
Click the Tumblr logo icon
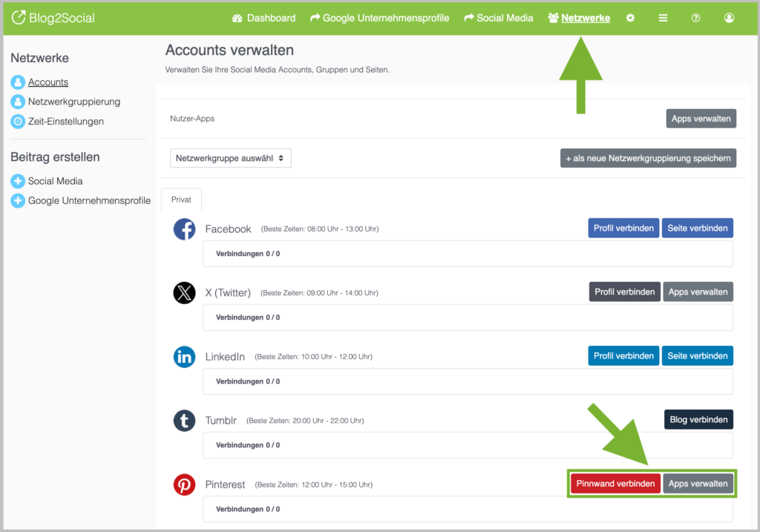[184, 421]
